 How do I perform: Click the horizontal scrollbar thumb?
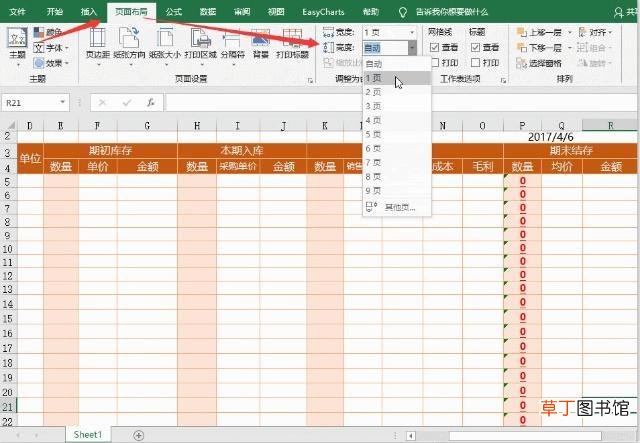525,436
